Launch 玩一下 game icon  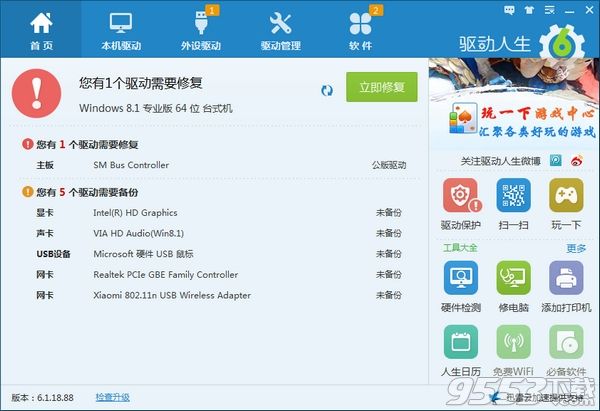click(x=566, y=204)
